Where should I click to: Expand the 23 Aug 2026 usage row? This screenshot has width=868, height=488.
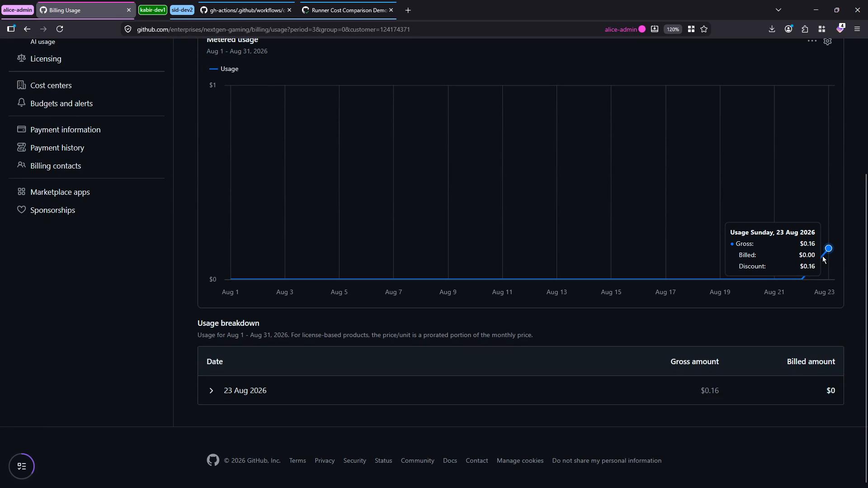[x=211, y=390]
